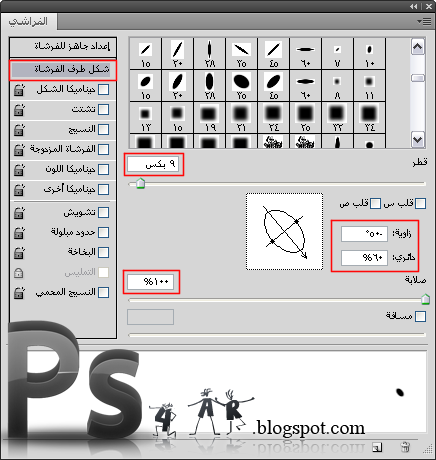
Task: Toggle the Wet Edges (حدود مبلولة) checkbox
Action: coord(104,232)
